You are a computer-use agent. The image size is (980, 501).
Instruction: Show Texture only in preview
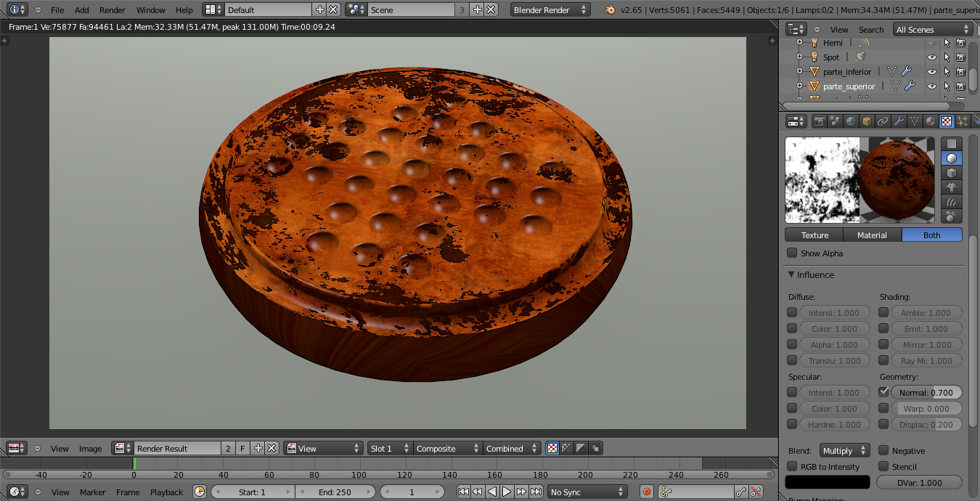(814, 235)
